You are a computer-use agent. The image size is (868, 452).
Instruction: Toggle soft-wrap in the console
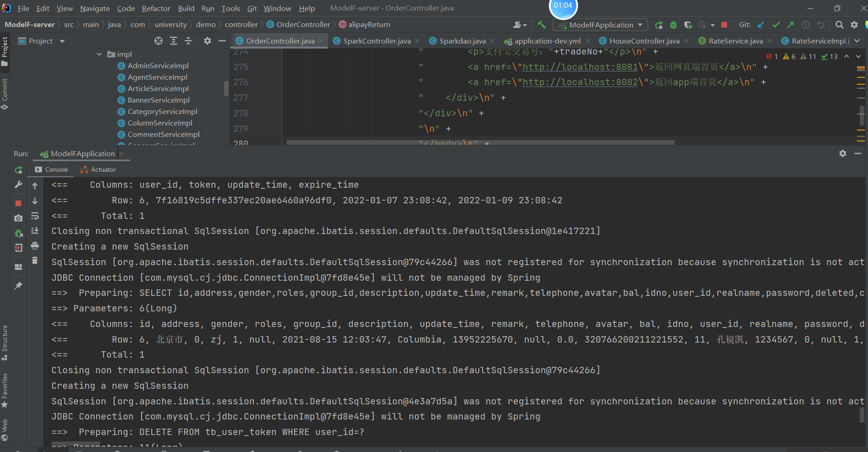[x=35, y=216]
